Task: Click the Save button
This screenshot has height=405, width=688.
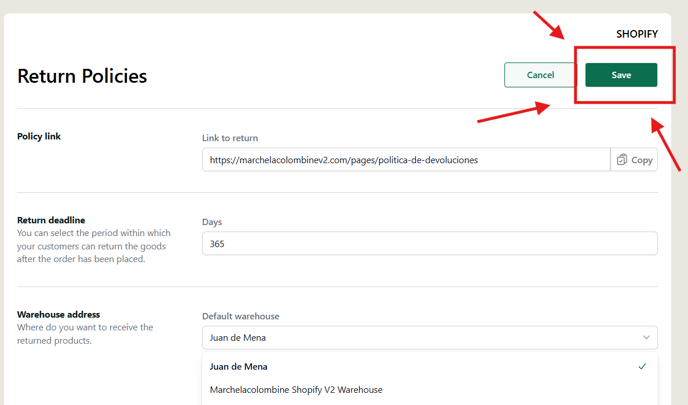Action: tap(621, 75)
